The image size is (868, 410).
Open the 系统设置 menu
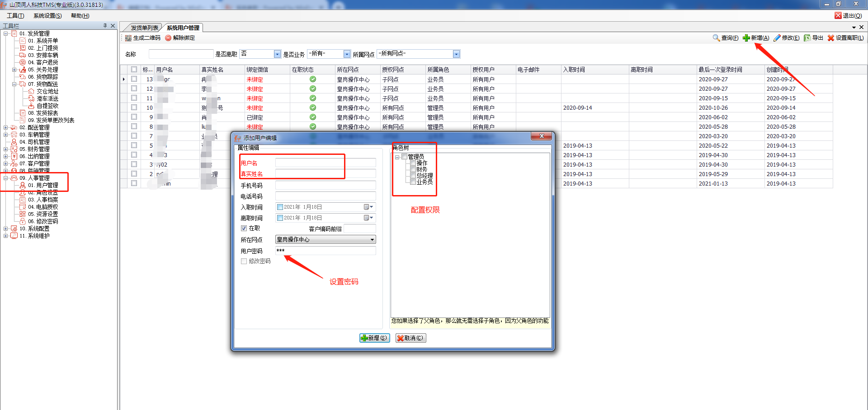click(47, 16)
